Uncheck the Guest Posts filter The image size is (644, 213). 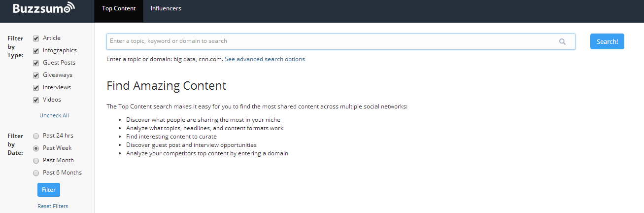pos(36,63)
